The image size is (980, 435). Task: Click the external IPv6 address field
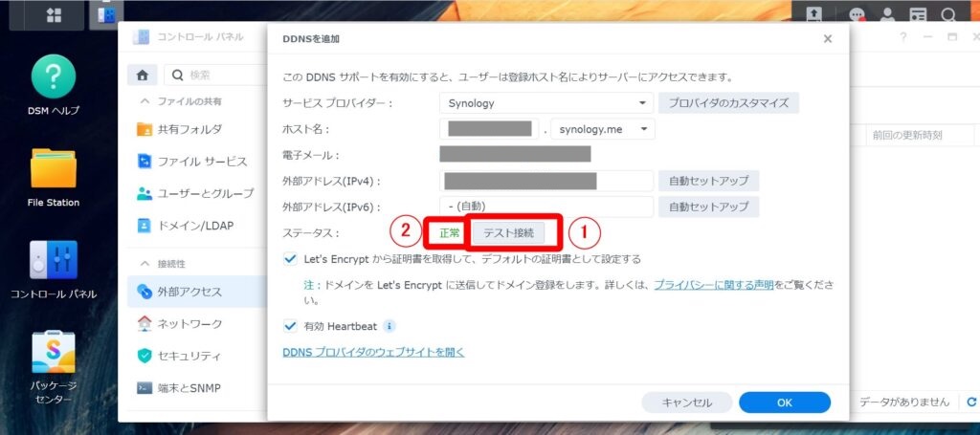click(546, 207)
